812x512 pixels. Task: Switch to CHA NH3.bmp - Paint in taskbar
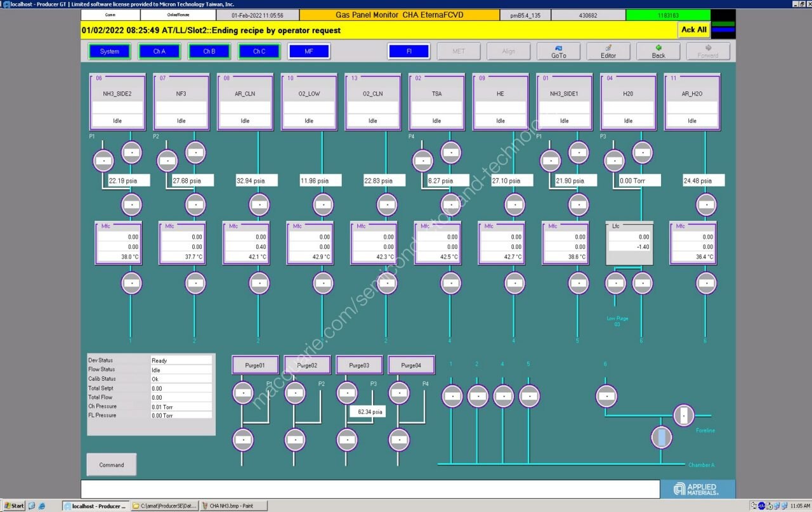point(233,506)
